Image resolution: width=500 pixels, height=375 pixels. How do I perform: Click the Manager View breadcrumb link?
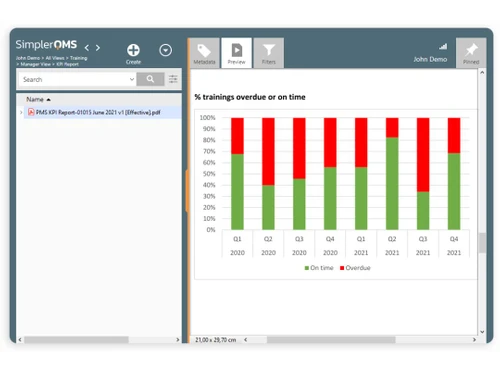[36, 64]
